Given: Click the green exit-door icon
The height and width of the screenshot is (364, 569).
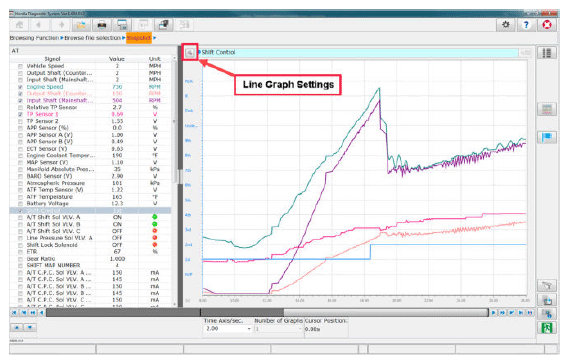Looking at the screenshot, I should tap(547, 328).
